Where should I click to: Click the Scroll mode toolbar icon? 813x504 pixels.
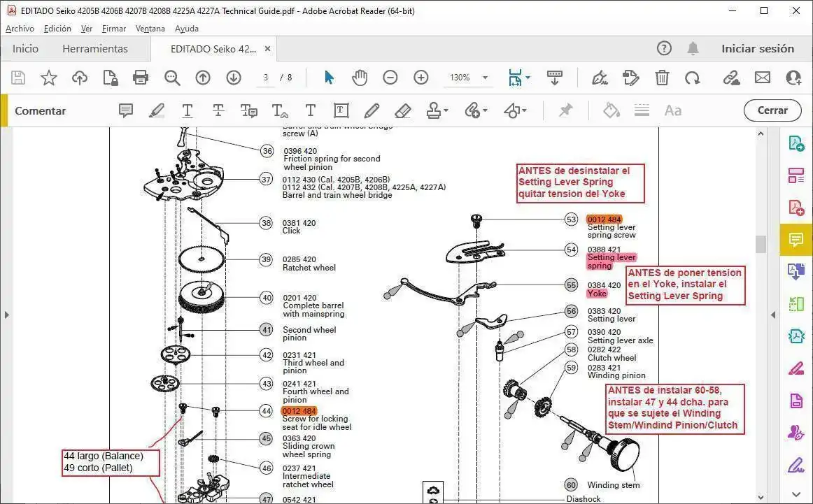tap(554, 78)
